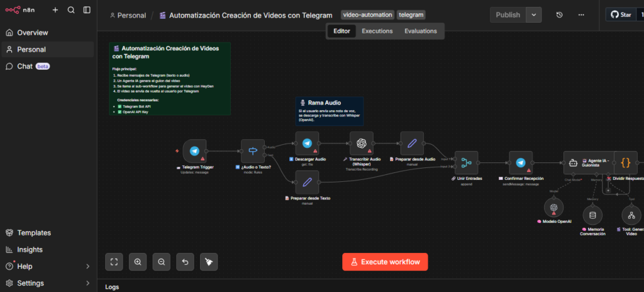This screenshot has width=644, height=292.
Task: Click the GitHub Star button
Action: tap(621, 15)
